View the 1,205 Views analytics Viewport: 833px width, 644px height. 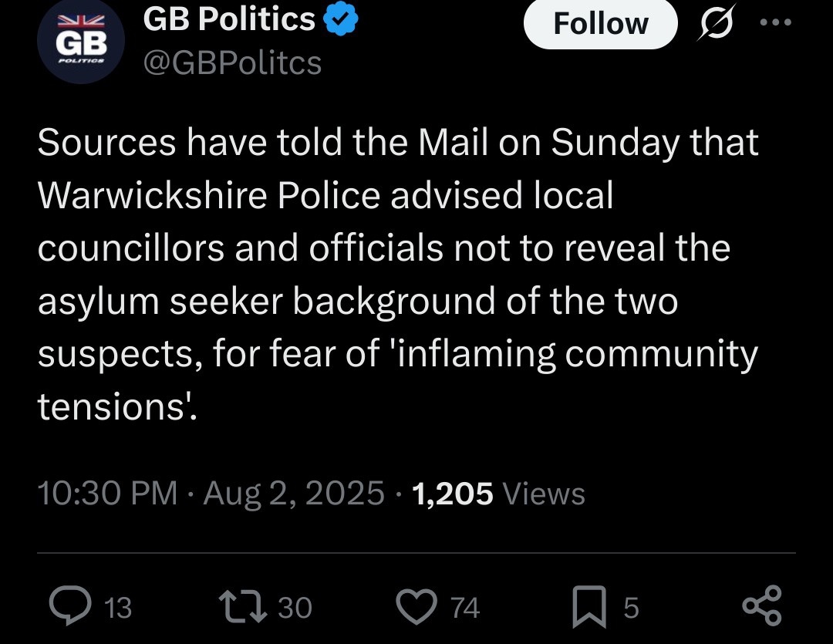(499, 493)
